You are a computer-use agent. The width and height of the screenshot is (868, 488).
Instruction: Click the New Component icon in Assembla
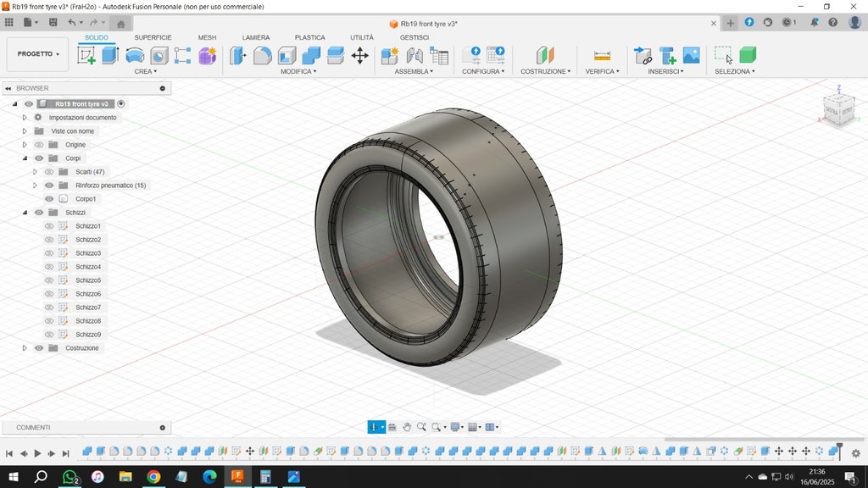point(390,56)
